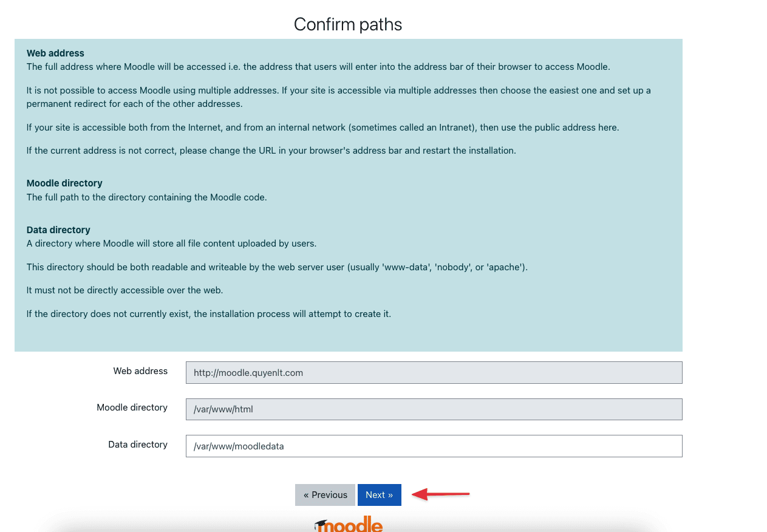Click the bold Moodle directory help heading

(64, 183)
